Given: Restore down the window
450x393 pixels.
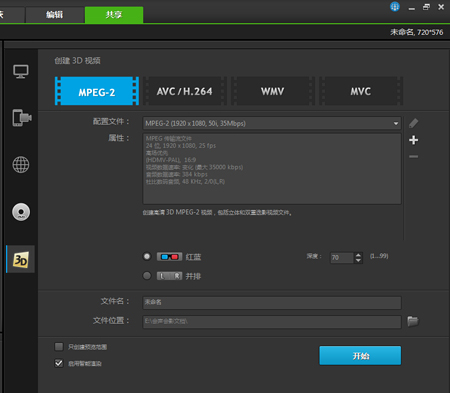Looking at the screenshot, I should click(x=426, y=7).
